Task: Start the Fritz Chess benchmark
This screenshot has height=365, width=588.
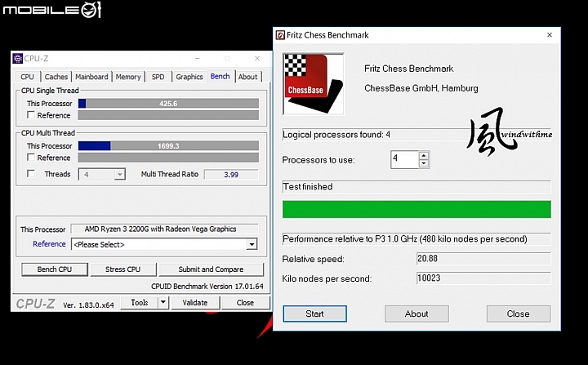Action: [314, 314]
